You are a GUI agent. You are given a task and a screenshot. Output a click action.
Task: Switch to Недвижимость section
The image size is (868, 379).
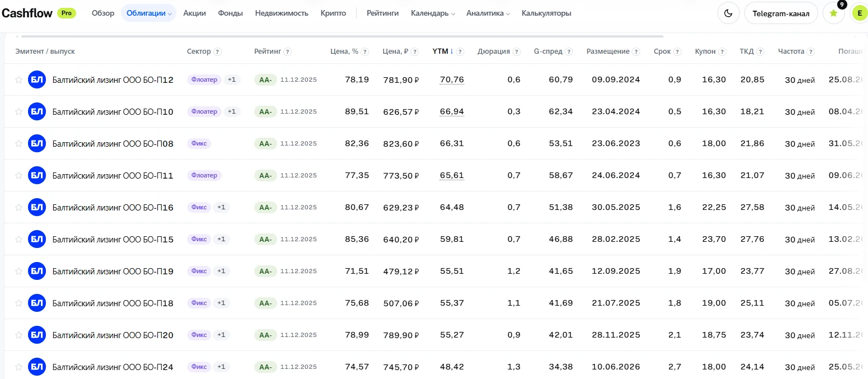282,13
